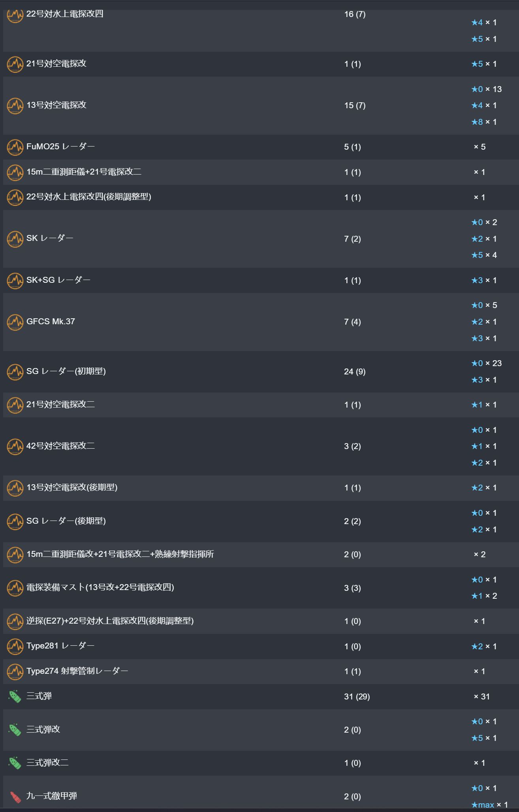
Task: Click the radar icon beside 21号対空電探改
Action: (x=15, y=64)
